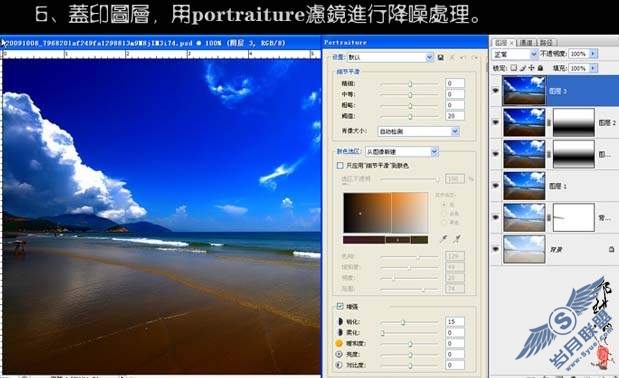
Task: Click the Sharpness slider handle 锐化
Action: pos(403,322)
